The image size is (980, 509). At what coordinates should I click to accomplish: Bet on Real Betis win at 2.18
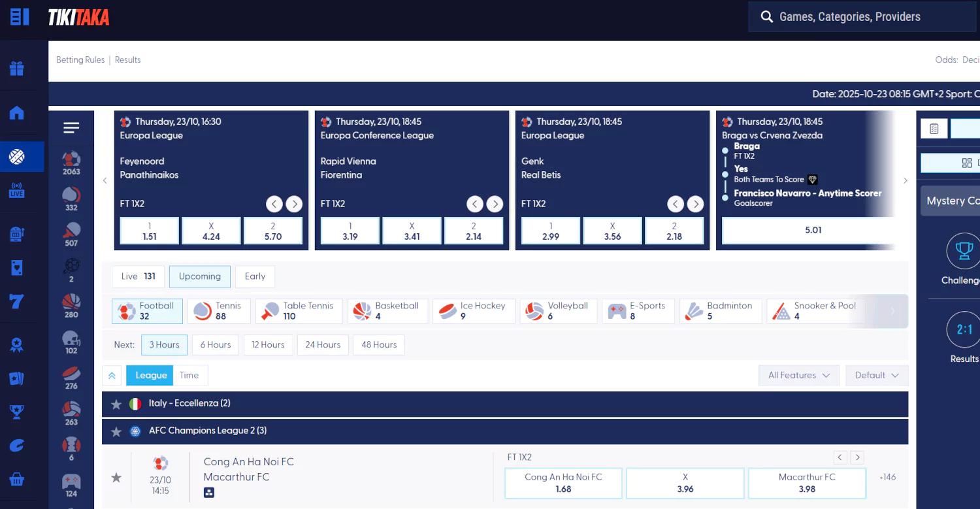[x=674, y=231]
